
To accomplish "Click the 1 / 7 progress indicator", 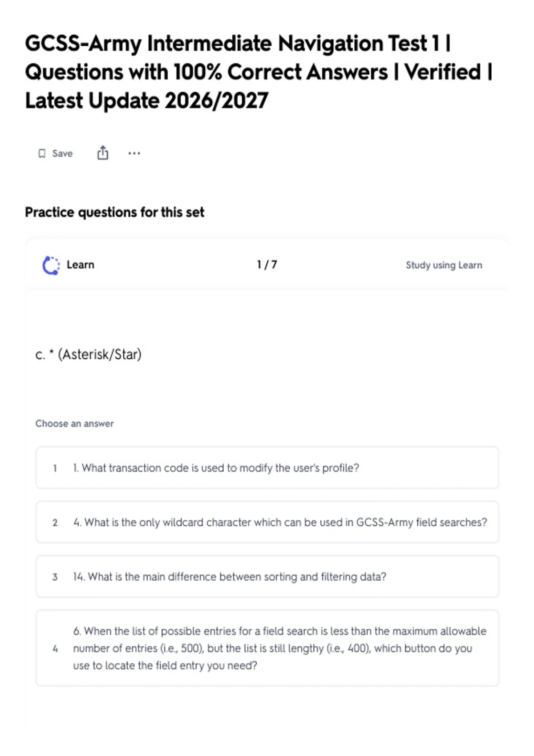I will [x=267, y=265].
